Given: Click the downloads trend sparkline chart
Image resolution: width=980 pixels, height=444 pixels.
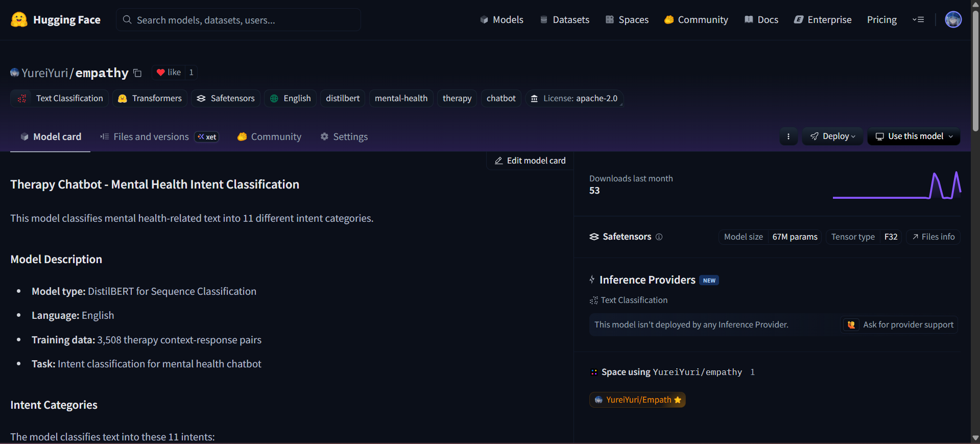Looking at the screenshot, I should tap(897, 185).
